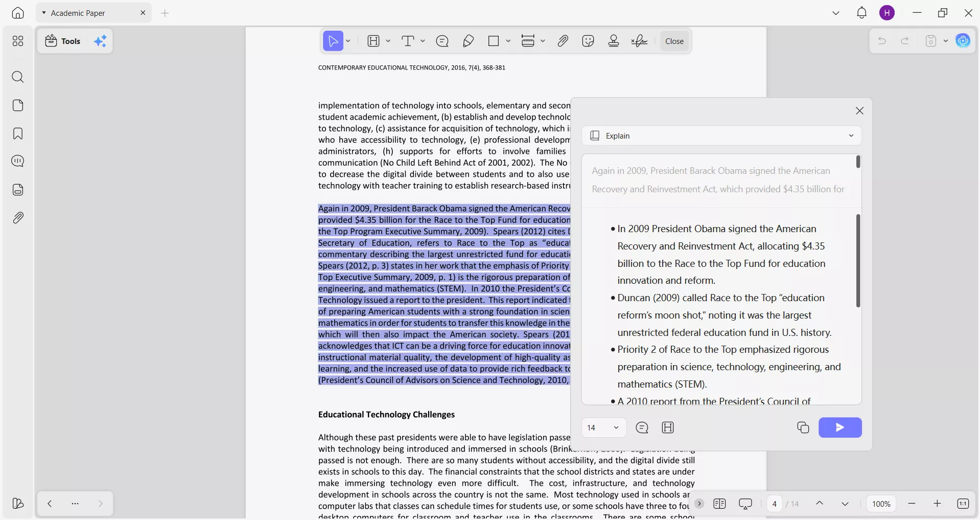Click the zoom in plus button
Image resolution: width=980 pixels, height=520 pixels.
(937, 504)
